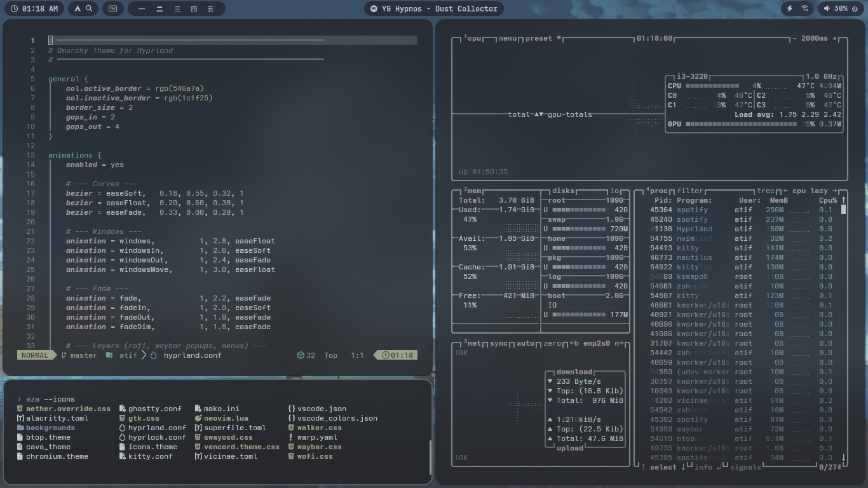868x488 pixels.
Task: Open the btop menu option
Action: click(x=508, y=38)
